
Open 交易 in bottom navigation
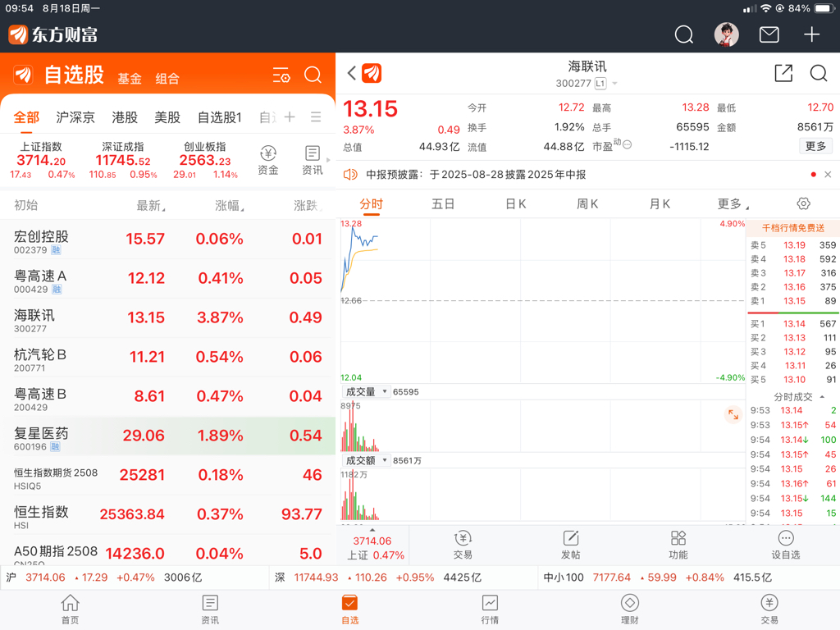pyautogui.click(x=769, y=609)
